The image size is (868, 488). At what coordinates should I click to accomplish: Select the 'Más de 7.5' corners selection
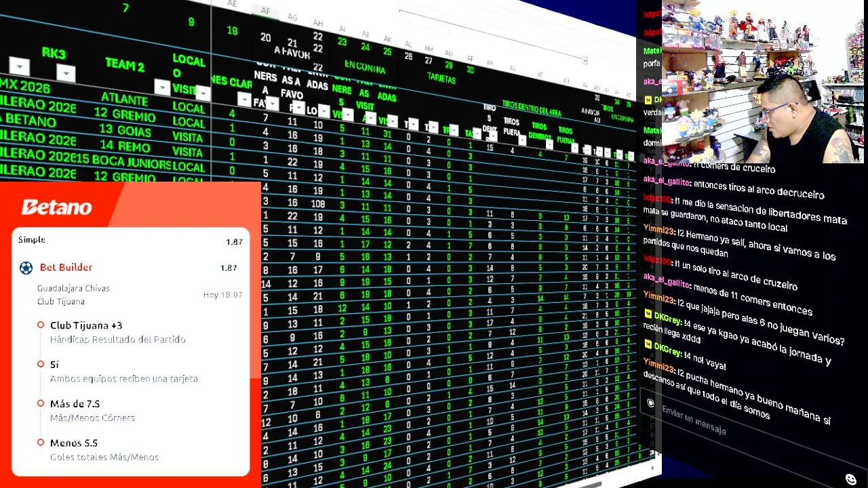[75, 404]
